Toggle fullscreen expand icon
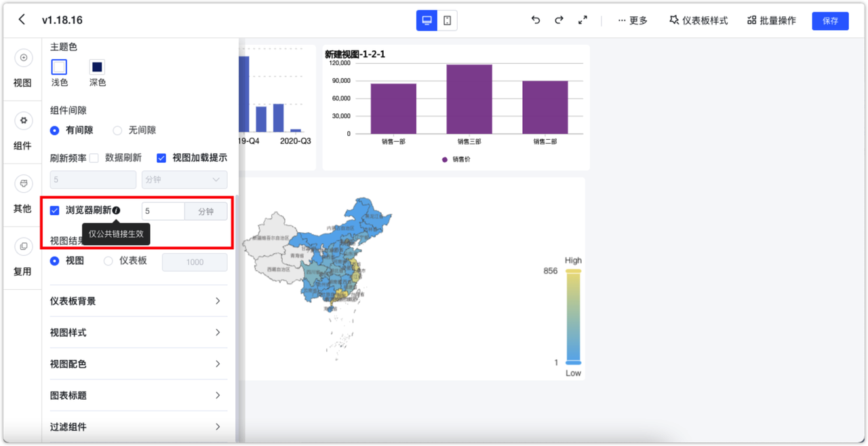The width and height of the screenshot is (868, 446). (583, 20)
